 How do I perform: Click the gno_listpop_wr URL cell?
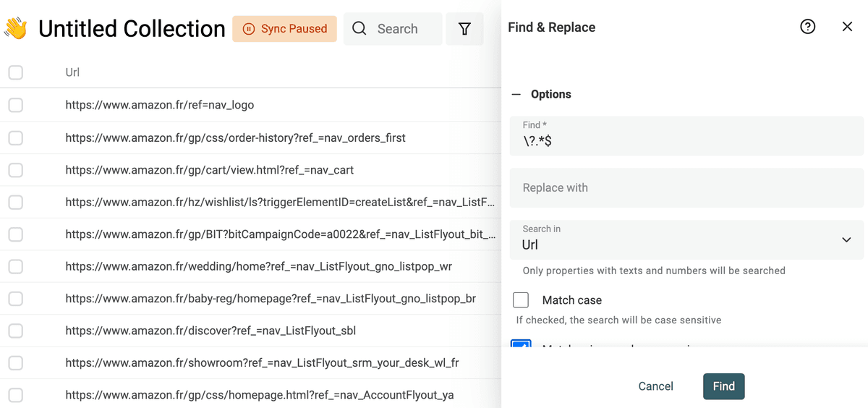(258, 266)
